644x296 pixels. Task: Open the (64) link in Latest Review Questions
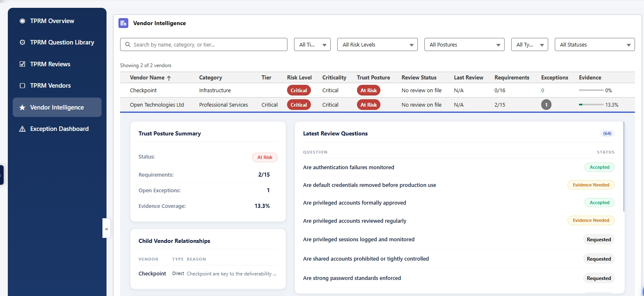click(x=607, y=133)
